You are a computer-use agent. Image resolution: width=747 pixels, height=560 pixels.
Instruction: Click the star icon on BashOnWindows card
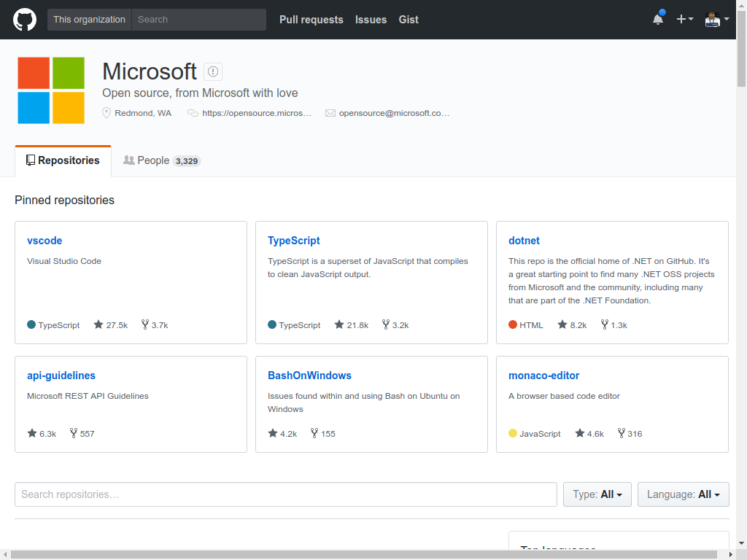(273, 433)
